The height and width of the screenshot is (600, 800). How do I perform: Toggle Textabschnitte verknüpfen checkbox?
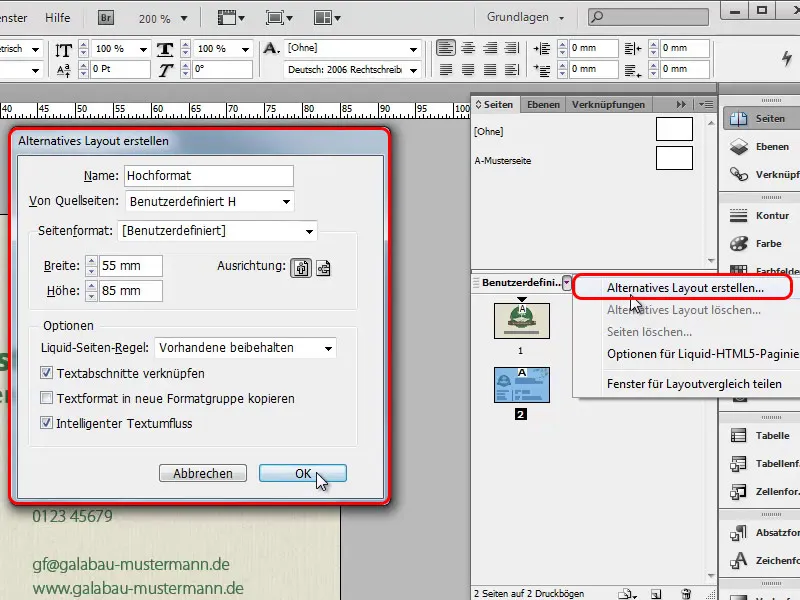tap(46, 373)
